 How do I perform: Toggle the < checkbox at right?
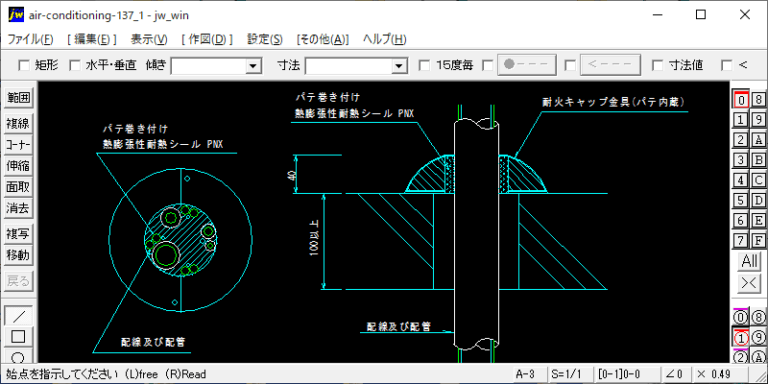(x=727, y=65)
